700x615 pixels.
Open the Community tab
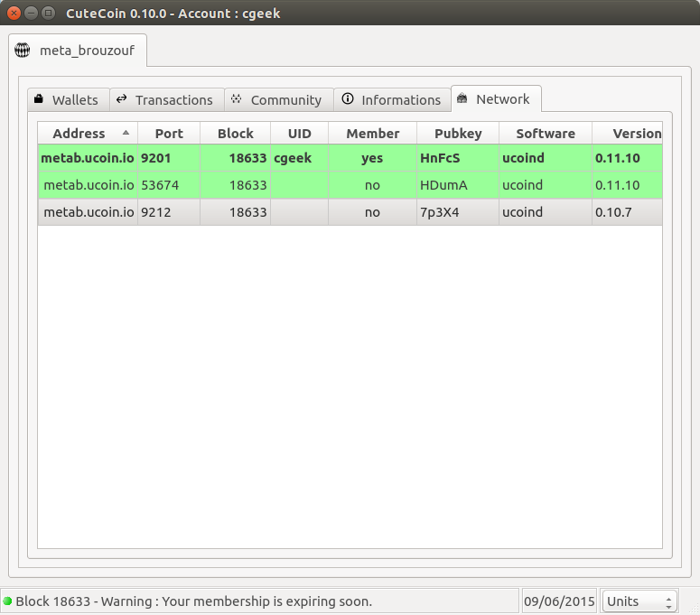click(x=279, y=100)
